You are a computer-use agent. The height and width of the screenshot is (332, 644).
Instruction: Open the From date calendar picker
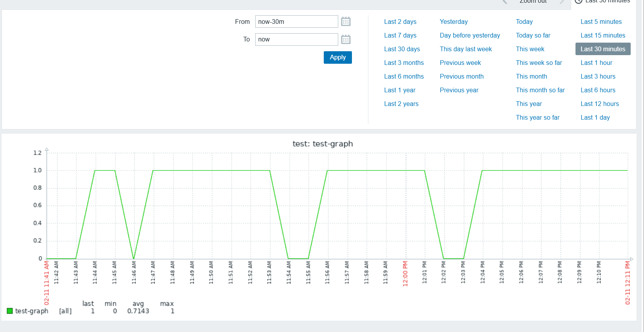[x=345, y=22]
